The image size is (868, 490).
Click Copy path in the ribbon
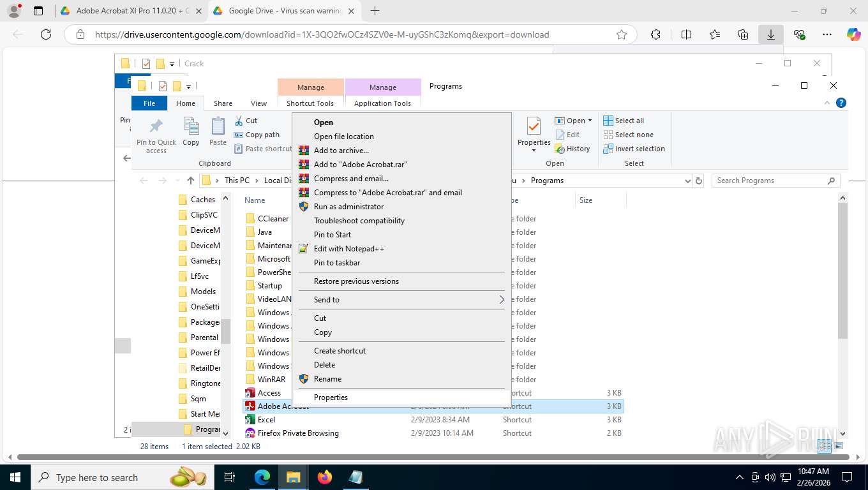[257, 135]
